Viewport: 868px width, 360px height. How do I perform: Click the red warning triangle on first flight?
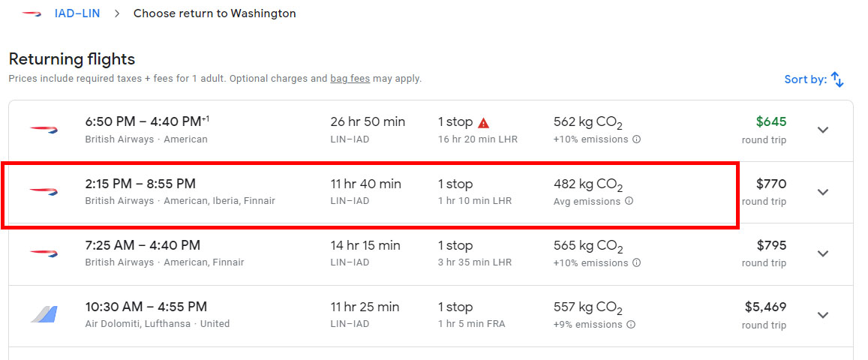(x=484, y=122)
